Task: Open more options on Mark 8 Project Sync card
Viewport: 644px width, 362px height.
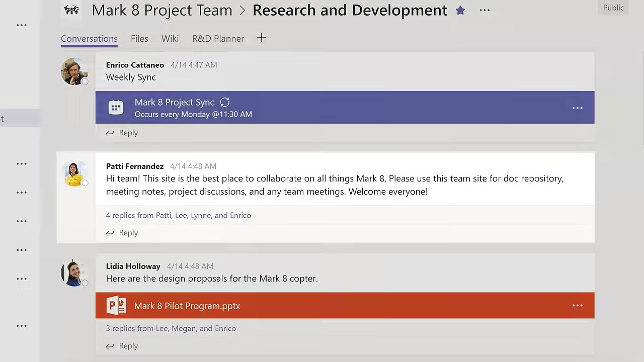Action: point(577,108)
